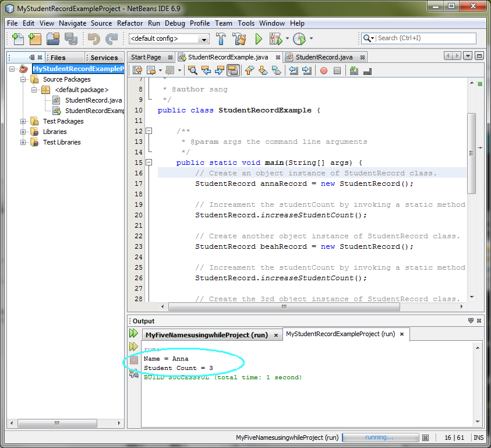Click the Find Selection magnifier icon
This screenshot has width=491, height=448.
(x=193, y=70)
